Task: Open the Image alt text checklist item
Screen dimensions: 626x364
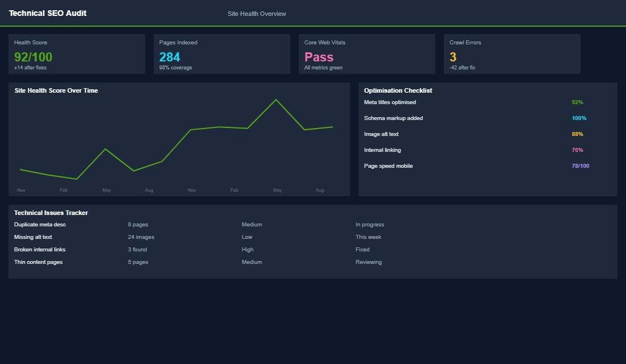Action: [x=381, y=134]
